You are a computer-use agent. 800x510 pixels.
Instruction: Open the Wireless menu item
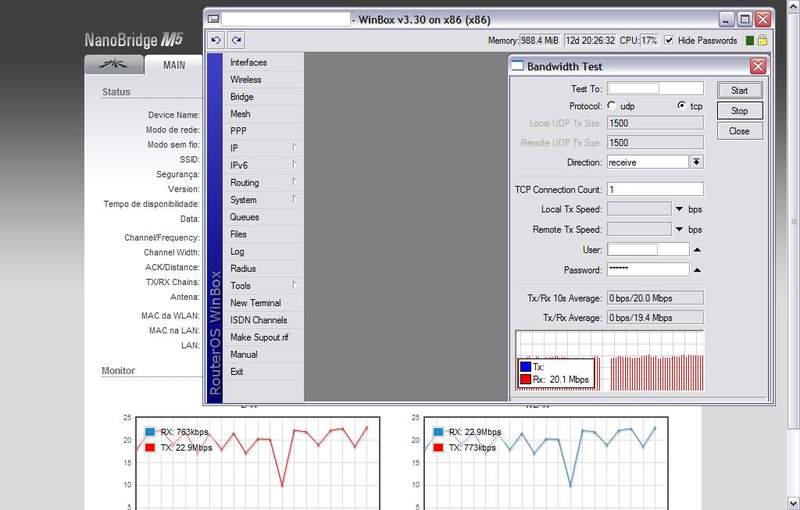point(263,80)
